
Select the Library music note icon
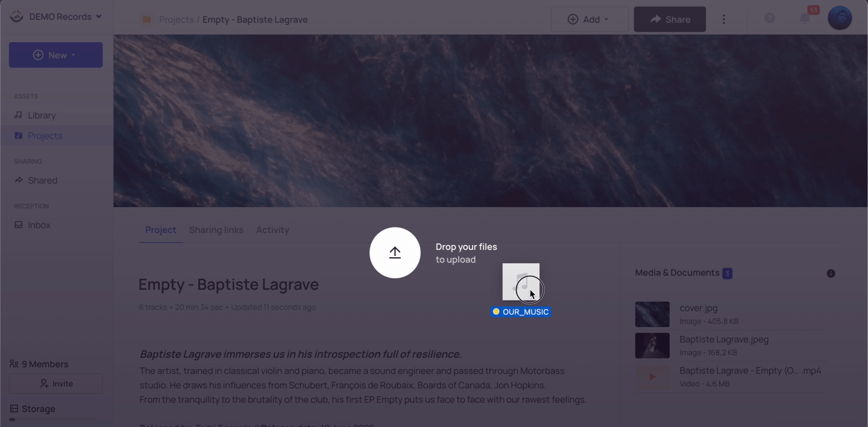point(18,115)
